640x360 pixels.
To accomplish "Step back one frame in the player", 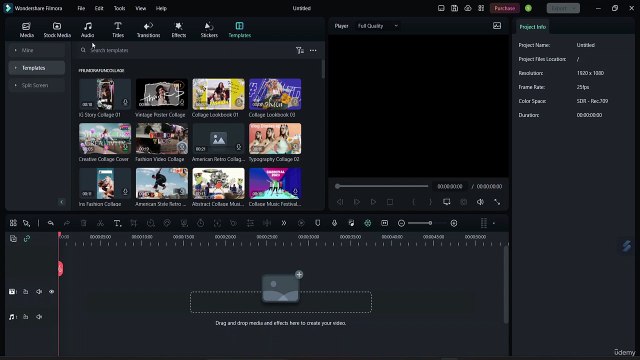I will click(x=340, y=202).
